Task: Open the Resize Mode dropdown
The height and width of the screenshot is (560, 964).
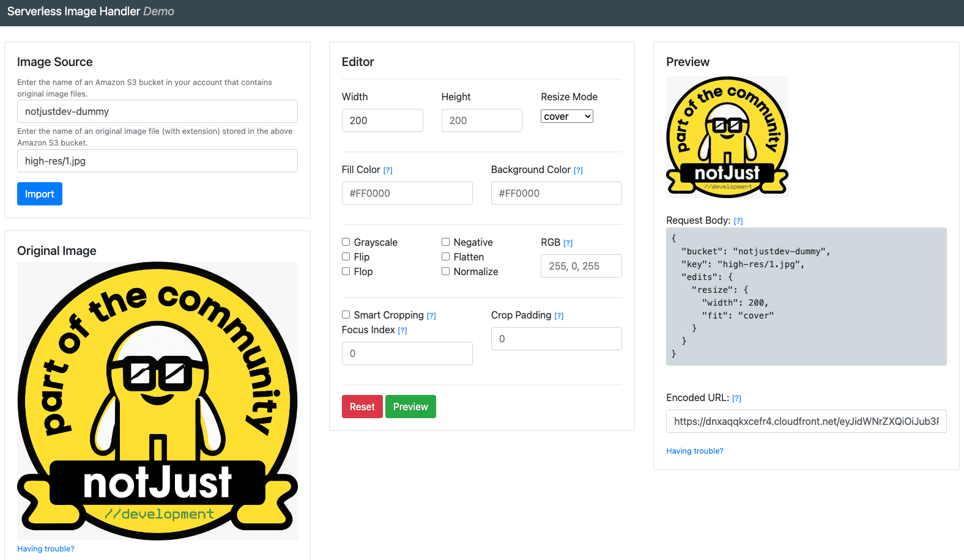Action: coord(566,116)
